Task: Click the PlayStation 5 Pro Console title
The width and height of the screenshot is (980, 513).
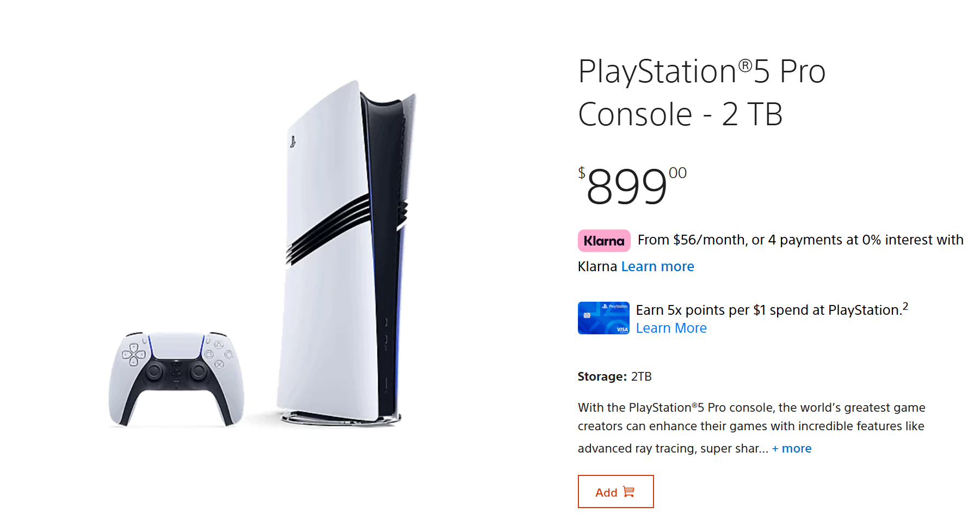Action: click(702, 93)
